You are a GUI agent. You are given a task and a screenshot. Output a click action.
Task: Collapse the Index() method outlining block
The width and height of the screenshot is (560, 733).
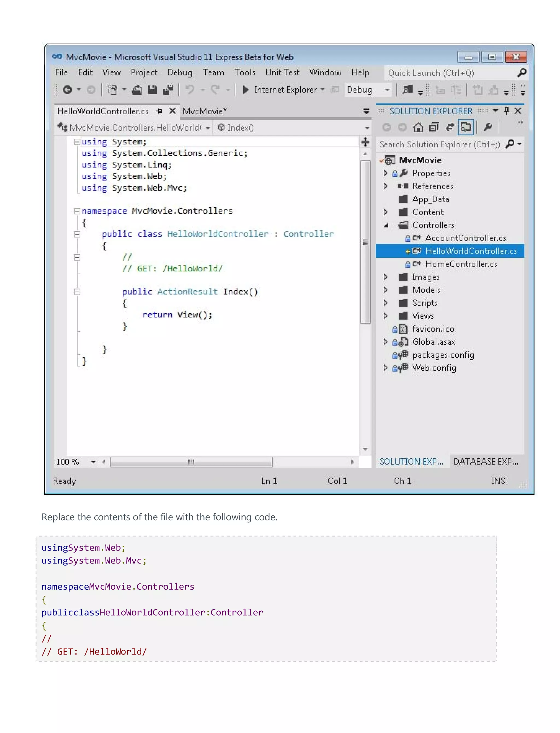point(77,292)
